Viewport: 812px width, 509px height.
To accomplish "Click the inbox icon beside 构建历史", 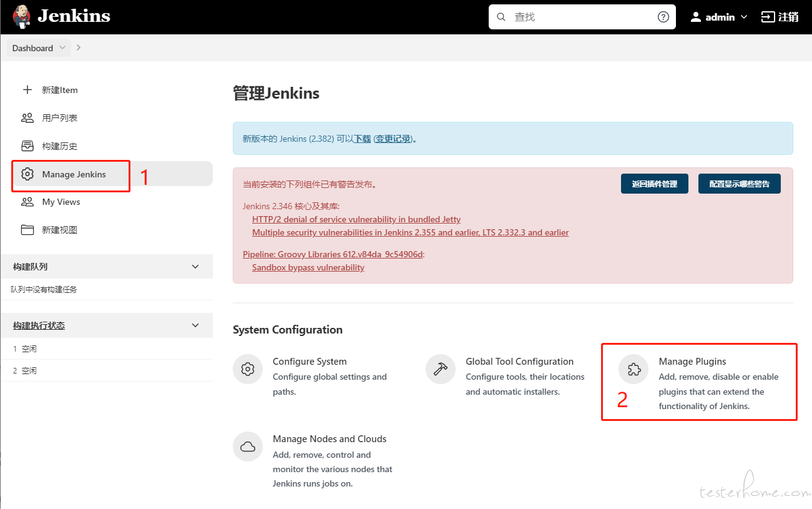I will [x=27, y=146].
